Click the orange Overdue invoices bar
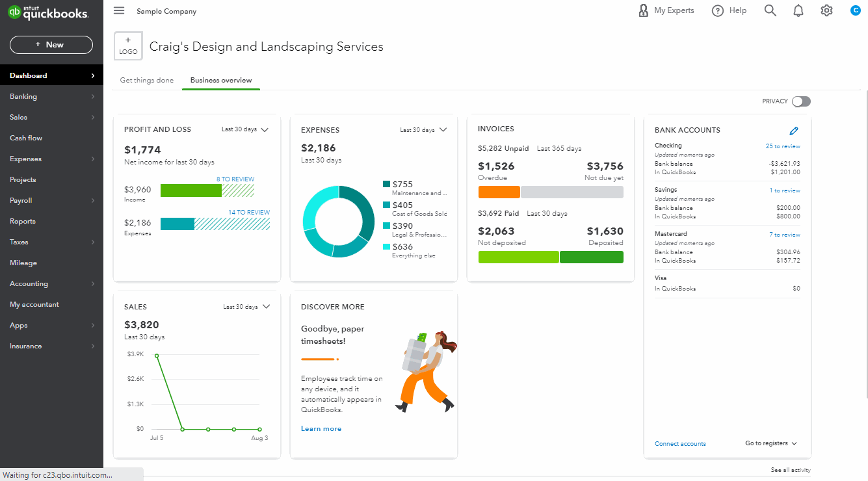This screenshot has height=481, width=868. pyautogui.click(x=499, y=192)
